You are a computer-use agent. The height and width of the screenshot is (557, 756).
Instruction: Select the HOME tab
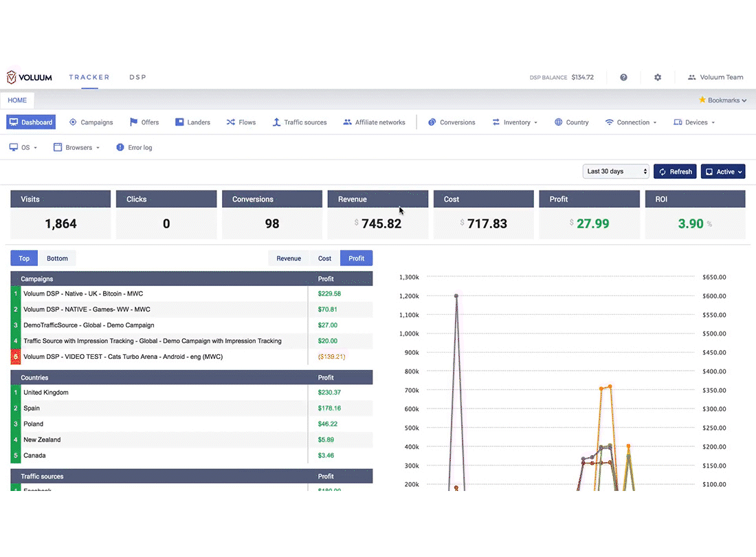[17, 100]
